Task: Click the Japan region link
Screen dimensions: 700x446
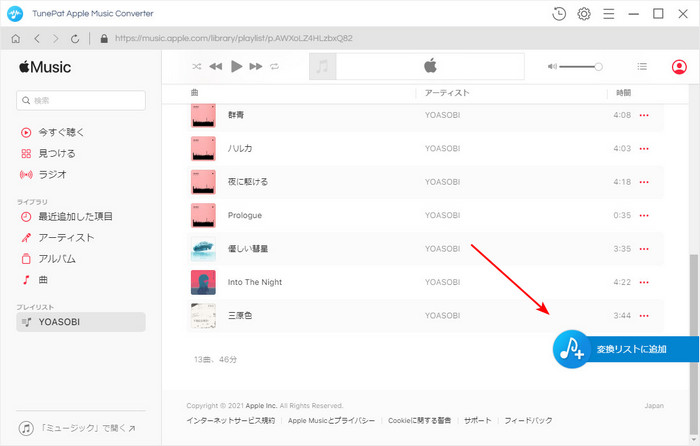Action: tap(654, 406)
